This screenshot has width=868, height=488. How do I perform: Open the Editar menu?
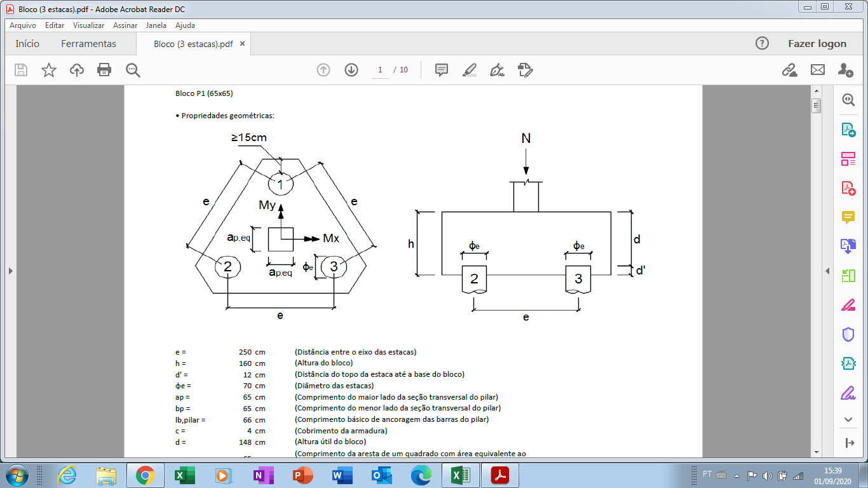coord(55,25)
